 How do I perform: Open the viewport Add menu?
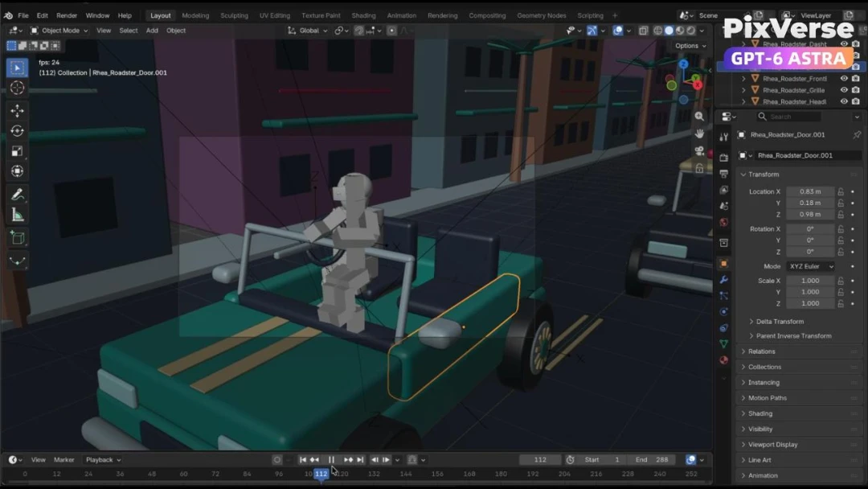point(152,31)
